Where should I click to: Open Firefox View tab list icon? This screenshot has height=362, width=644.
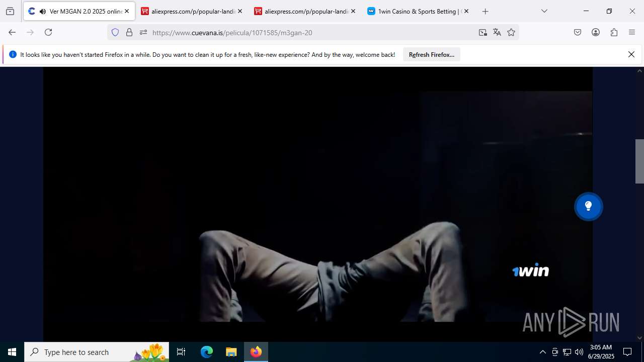point(10,11)
